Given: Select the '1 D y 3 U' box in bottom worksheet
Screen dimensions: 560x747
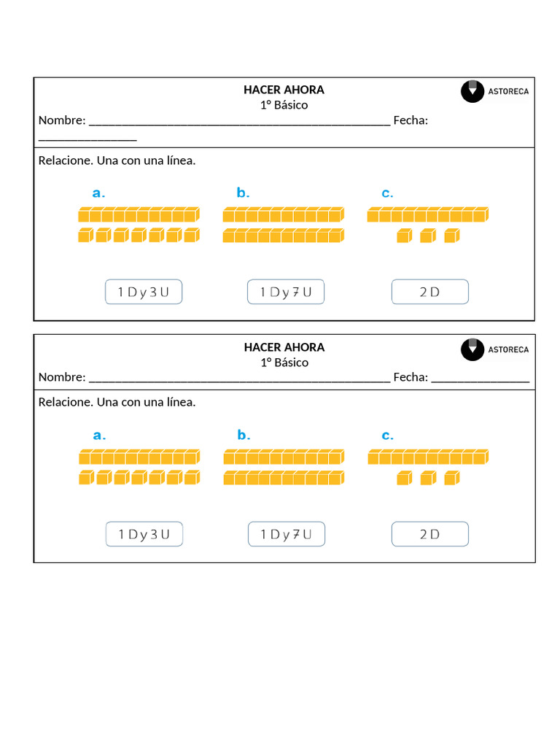Looking at the screenshot, I should 144,534.
